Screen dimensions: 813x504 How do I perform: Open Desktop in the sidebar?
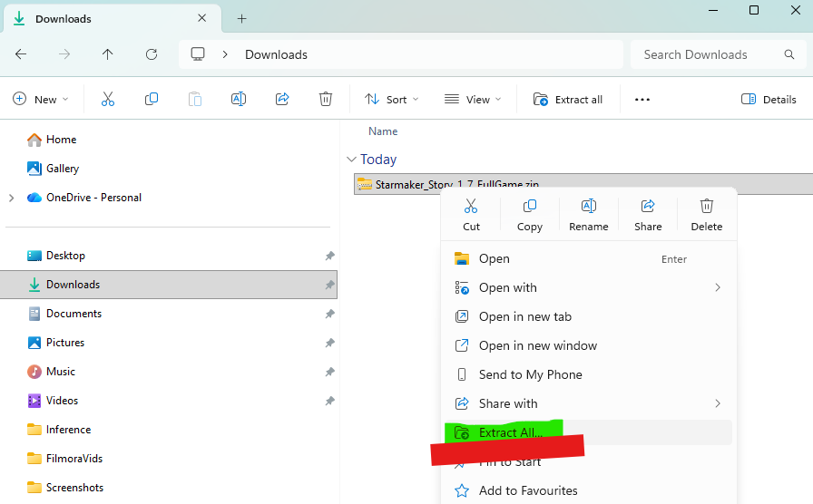[56, 256]
